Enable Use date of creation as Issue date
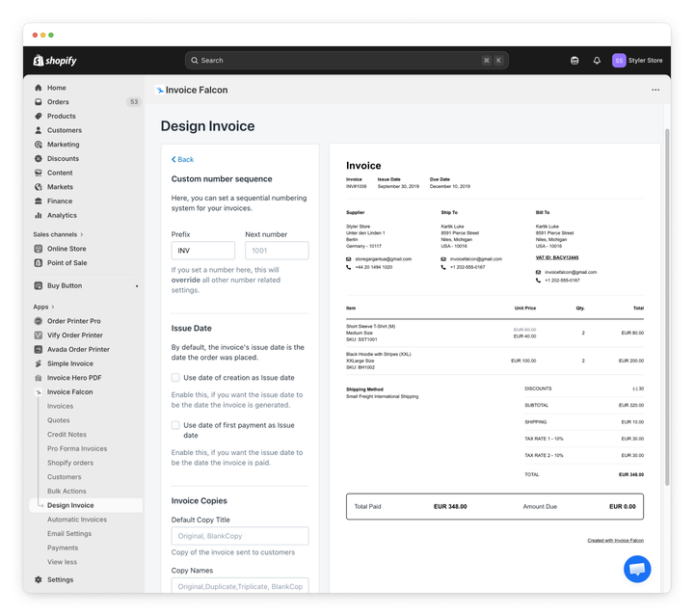This screenshot has height=616, width=694. pyautogui.click(x=175, y=378)
